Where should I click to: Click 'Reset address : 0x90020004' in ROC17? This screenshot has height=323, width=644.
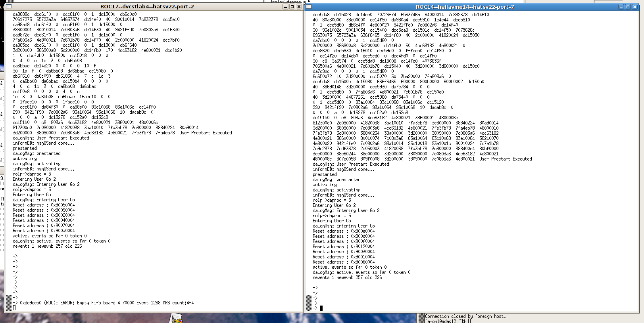point(44,215)
